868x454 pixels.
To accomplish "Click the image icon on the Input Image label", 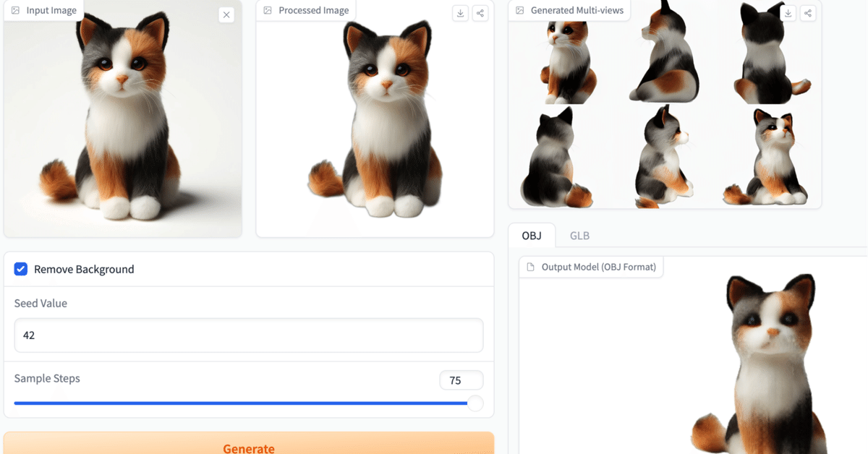I will coord(16,10).
